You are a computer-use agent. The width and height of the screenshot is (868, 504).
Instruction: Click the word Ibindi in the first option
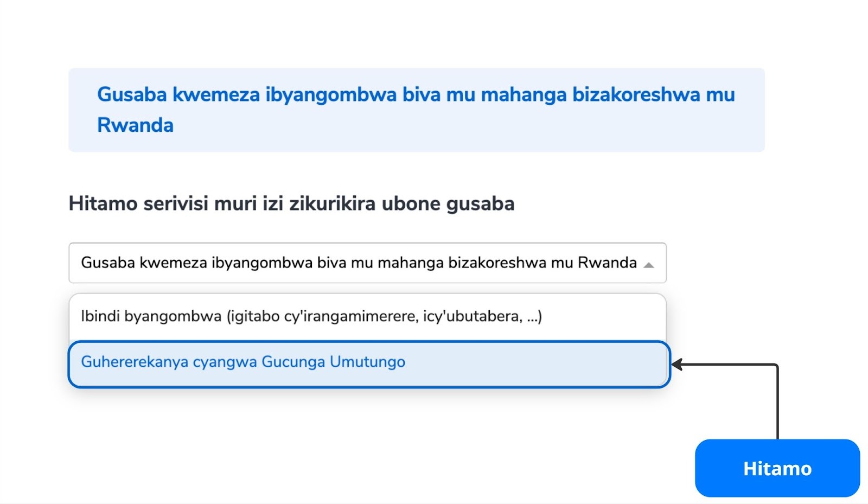pos(100,316)
